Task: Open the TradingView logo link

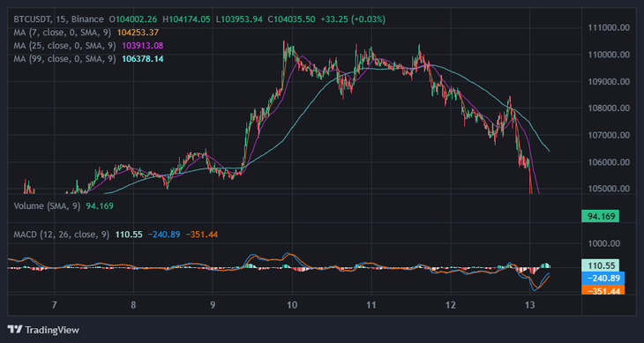Action: 43,330
